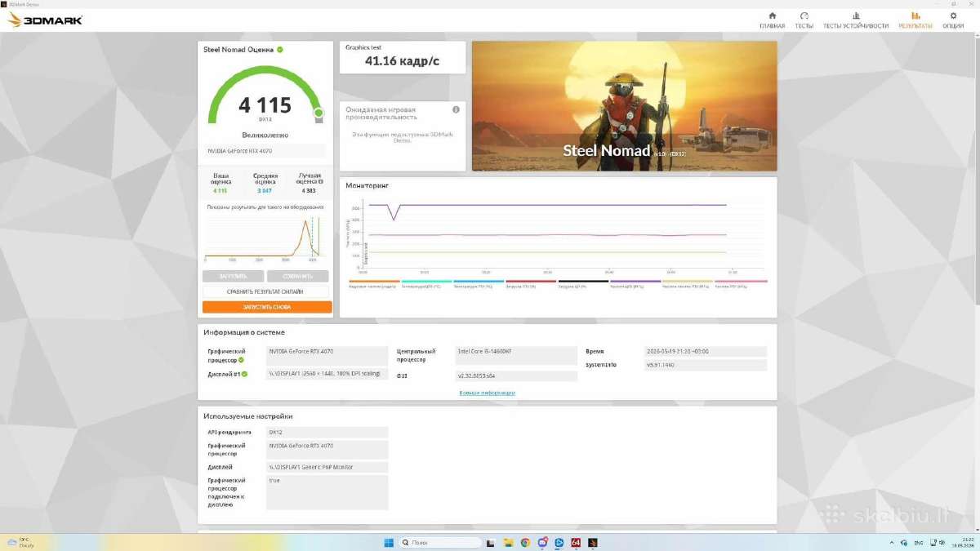The height and width of the screenshot is (551, 980).
Task: Click the green checkmark beside Steel Nomad Оценка
Action: coord(280,50)
